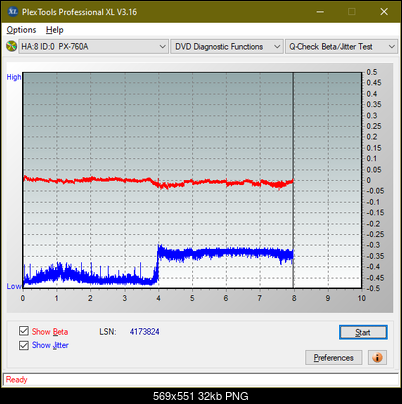Click the -0.5 value on beta axis

click(374, 288)
